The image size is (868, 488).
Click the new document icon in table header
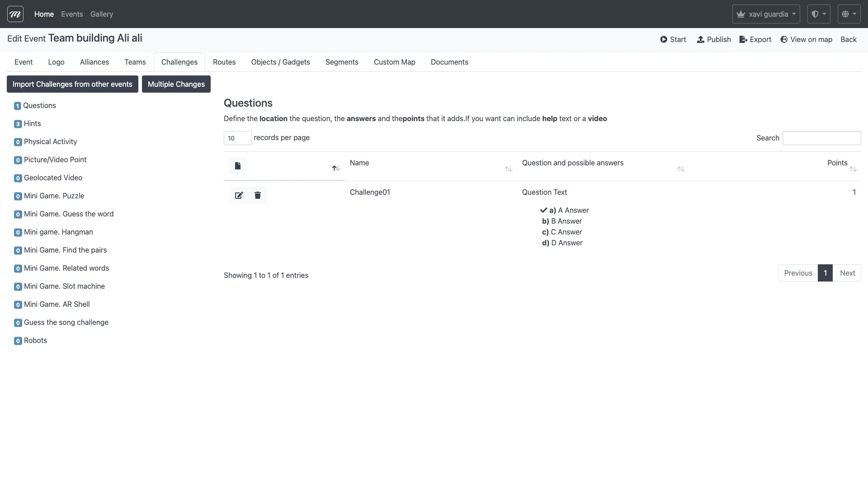238,166
